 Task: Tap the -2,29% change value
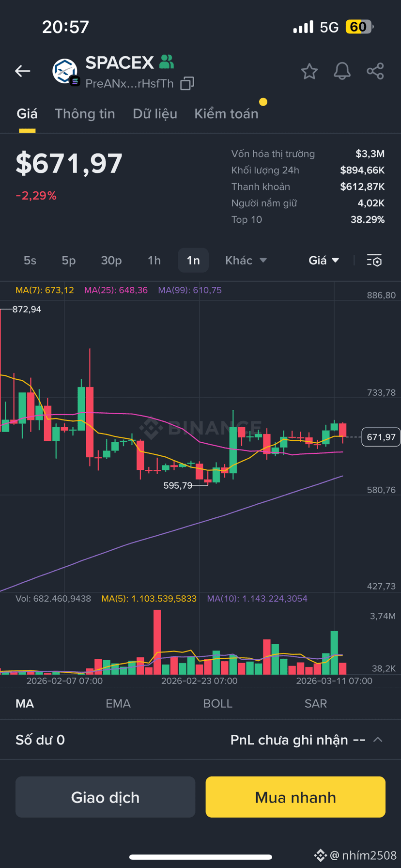pyautogui.click(x=36, y=196)
